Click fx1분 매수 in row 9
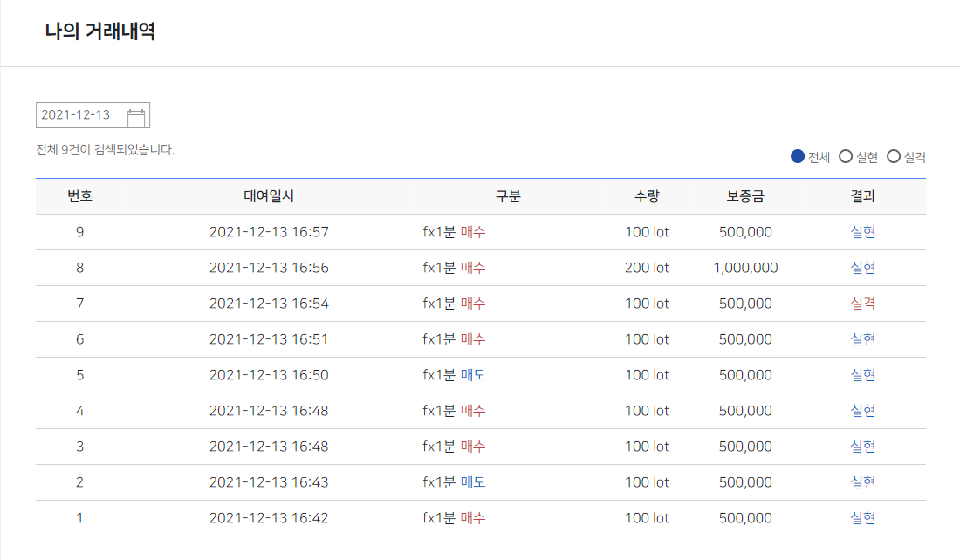 pyautogui.click(x=454, y=232)
